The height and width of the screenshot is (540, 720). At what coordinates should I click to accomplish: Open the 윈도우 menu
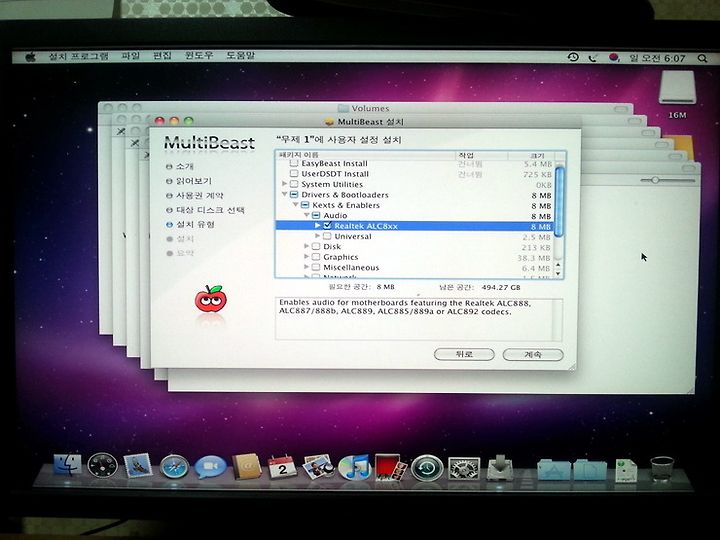pyautogui.click(x=199, y=56)
